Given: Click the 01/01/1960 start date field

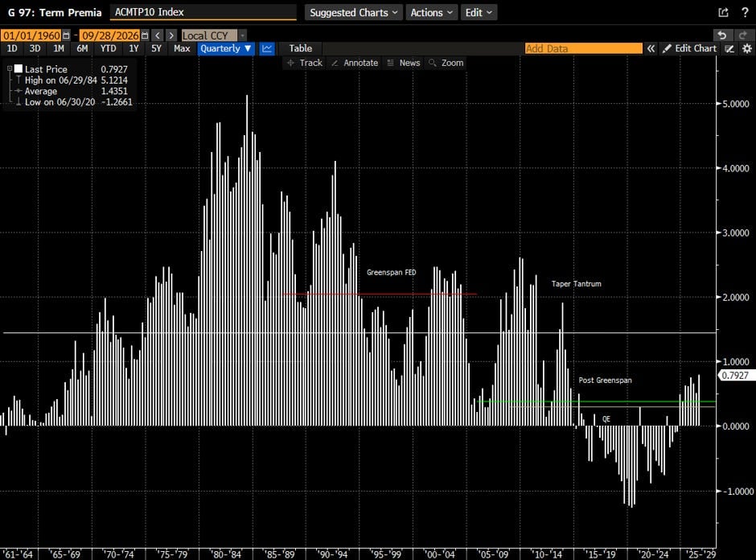Looking at the screenshot, I should coord(31,35).
